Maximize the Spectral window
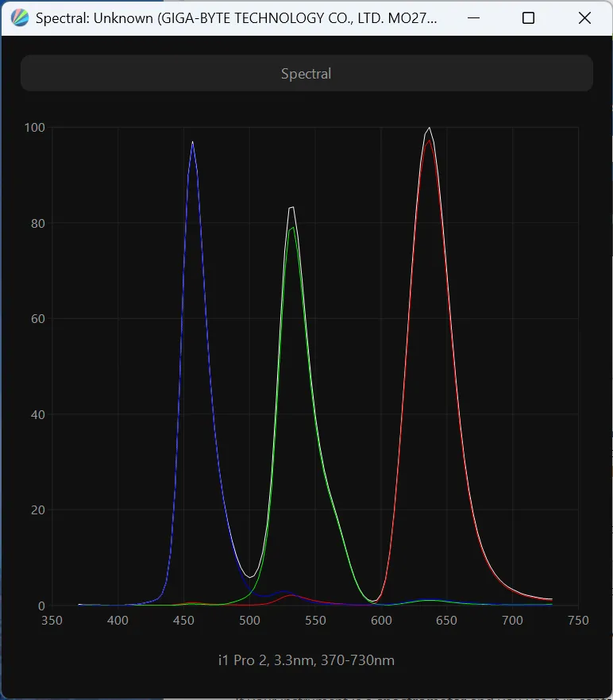The width and height of the screenshot is (613, 700). point(528,18)
